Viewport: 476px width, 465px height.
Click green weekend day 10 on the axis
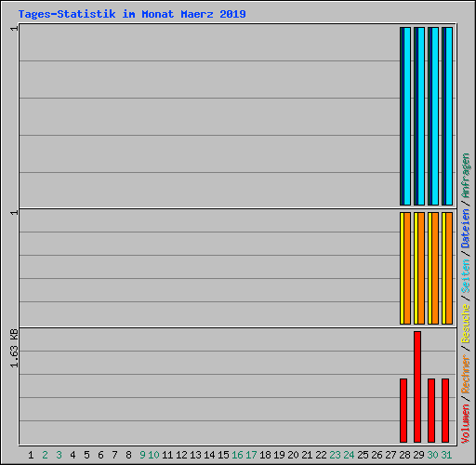(153, 455)
